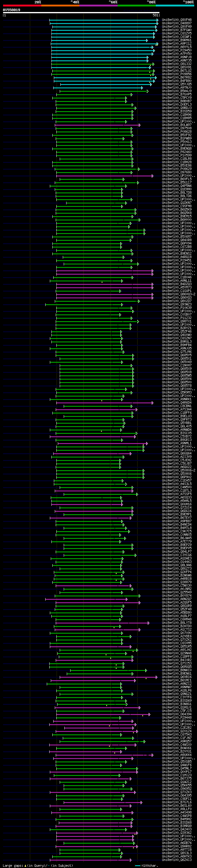Select label UniRef100_Q9FRT3
Screen dimensions: 197x868
click(177, 419)
